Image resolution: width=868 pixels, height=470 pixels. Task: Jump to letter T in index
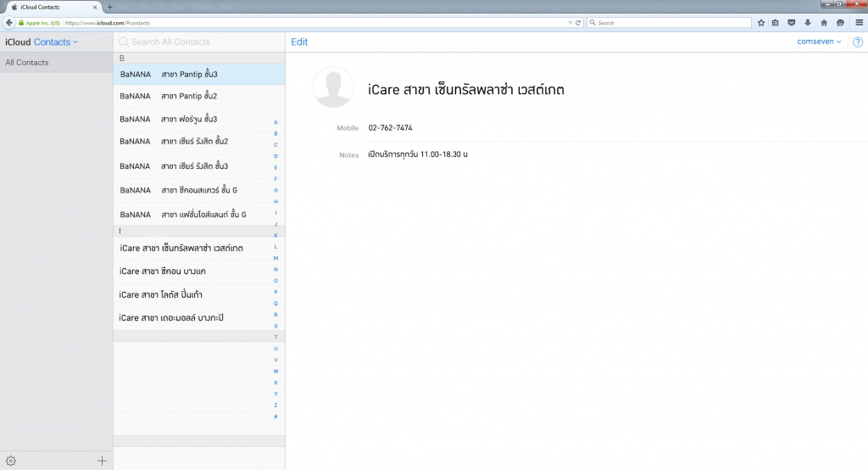[x=275, y=338]
